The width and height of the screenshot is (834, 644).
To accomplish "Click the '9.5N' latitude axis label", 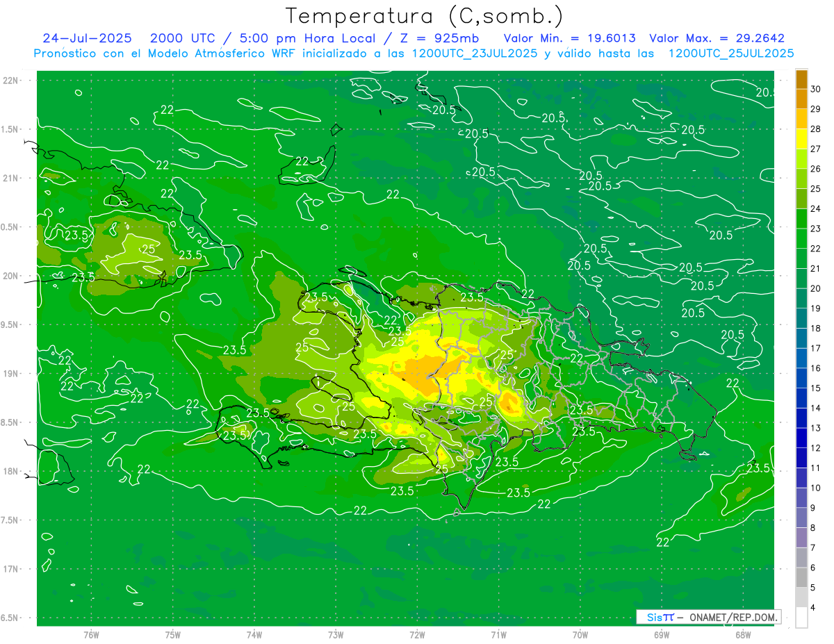I will coord(11,324).
